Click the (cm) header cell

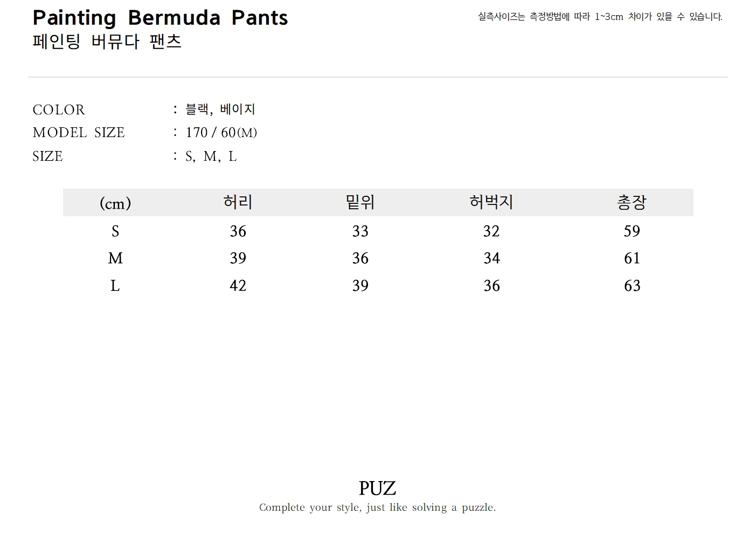pos(115,203)
